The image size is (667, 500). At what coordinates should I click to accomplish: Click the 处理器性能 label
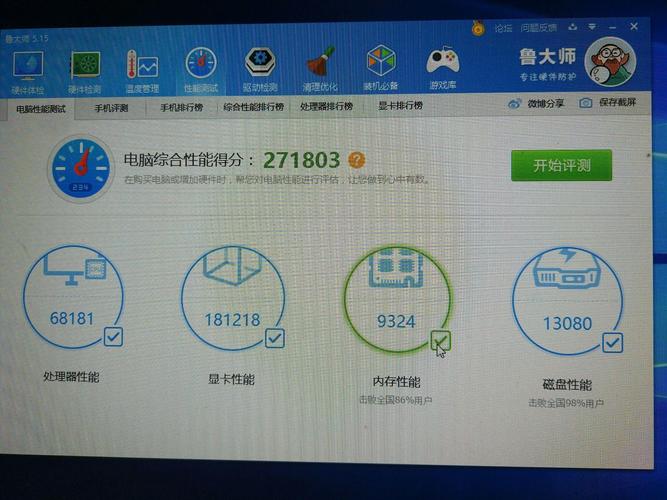71,377
